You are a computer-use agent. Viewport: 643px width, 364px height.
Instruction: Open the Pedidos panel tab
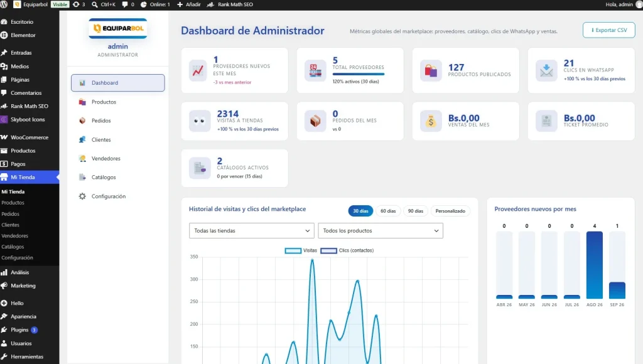(117, 120)
